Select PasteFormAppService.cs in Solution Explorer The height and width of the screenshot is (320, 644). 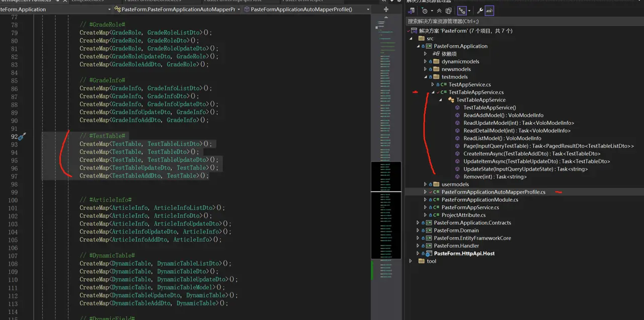tap(470, 207)
